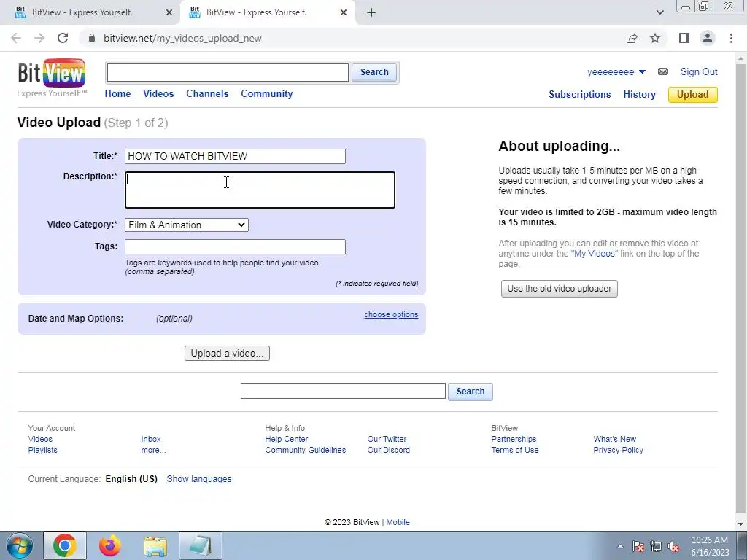
Task: Expand the tab search chevron
Action: pos(659,12)
